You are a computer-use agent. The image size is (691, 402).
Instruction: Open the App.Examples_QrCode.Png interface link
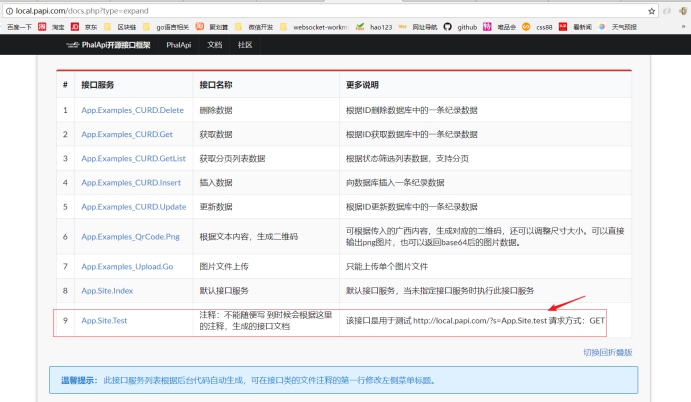pyautogui.click(x=130, y=237)
